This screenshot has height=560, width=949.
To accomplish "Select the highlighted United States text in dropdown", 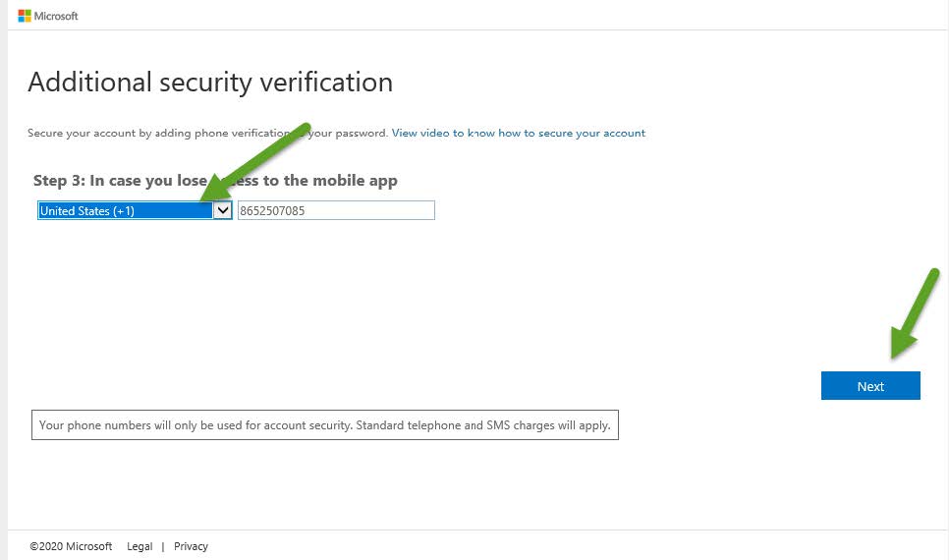I will 87,210.
